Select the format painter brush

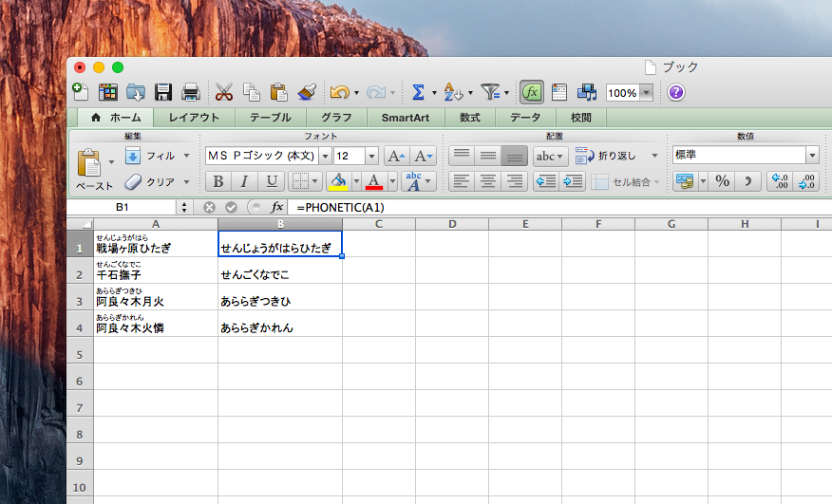pyautogui.click(x=307, y=92)
